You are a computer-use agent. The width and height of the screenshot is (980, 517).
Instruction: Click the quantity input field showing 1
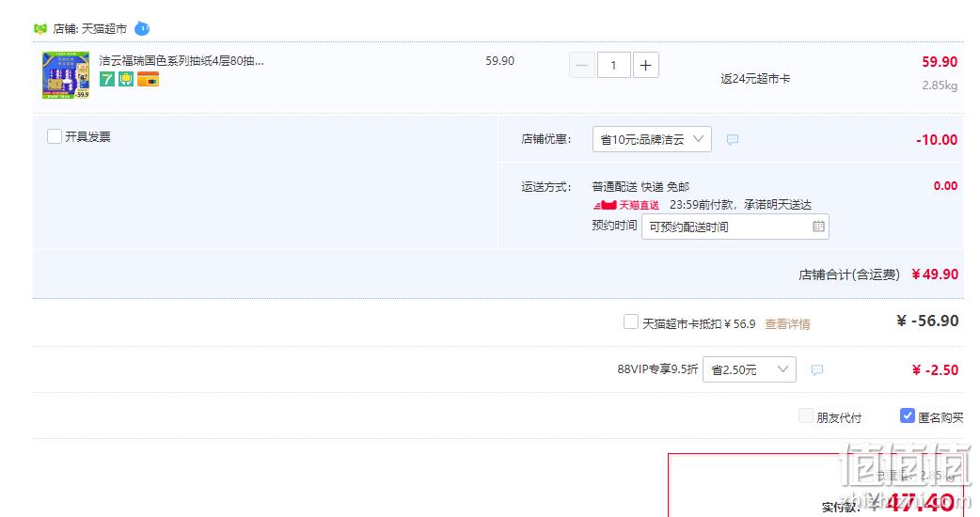click(614, 65)
